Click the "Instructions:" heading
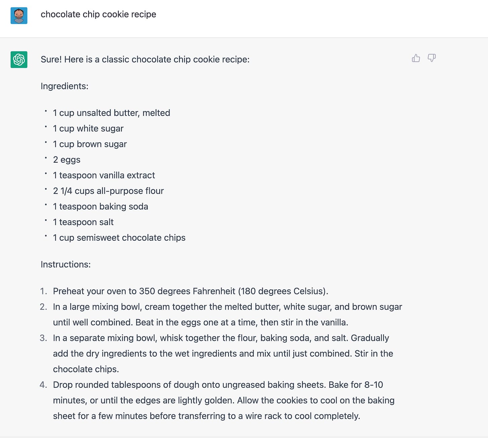This screenshot has height=448, width=488. (x=66, y=265)
